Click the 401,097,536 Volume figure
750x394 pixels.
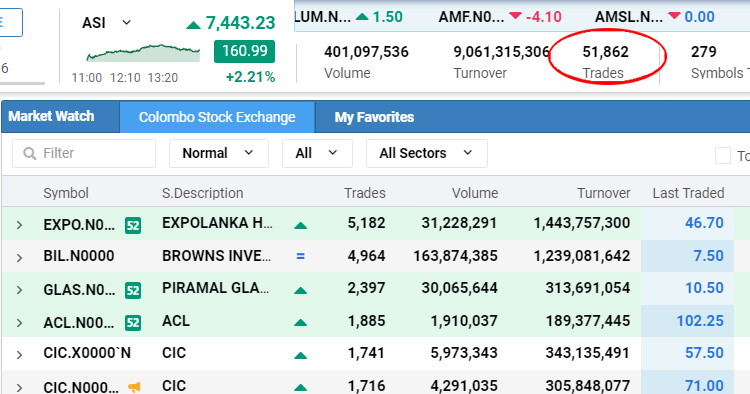click(x=366, y=52)
